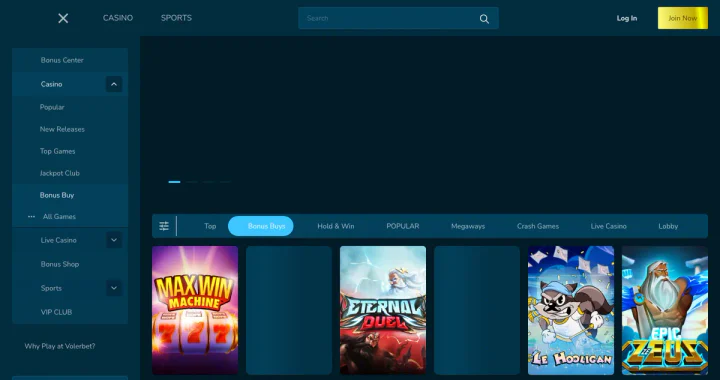720x380 pixels.
Task: Open the CASINO top navigation item
Action: (x=118, y=18)
